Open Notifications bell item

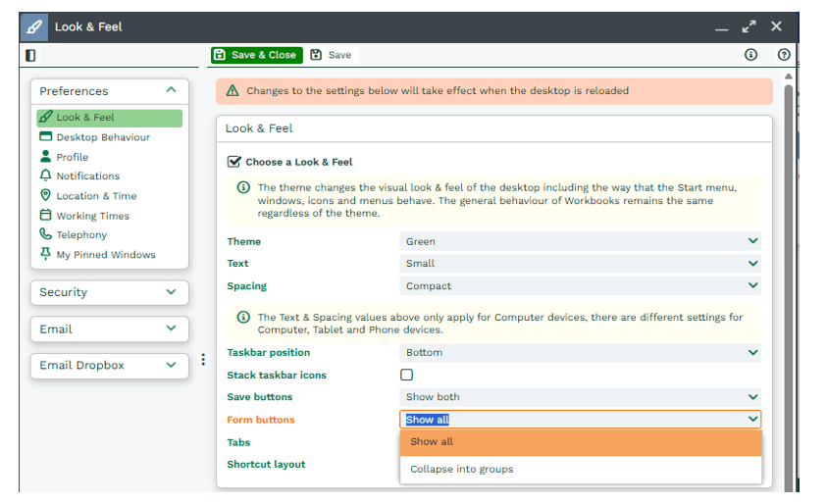87,176
